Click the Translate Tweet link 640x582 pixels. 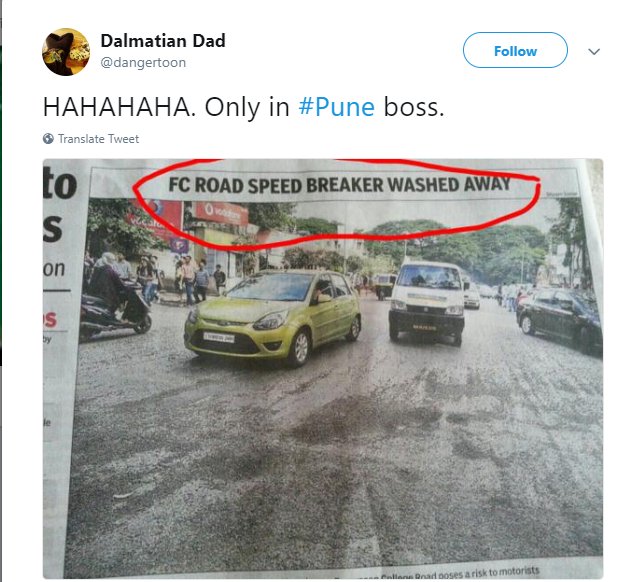coord(98,139)
